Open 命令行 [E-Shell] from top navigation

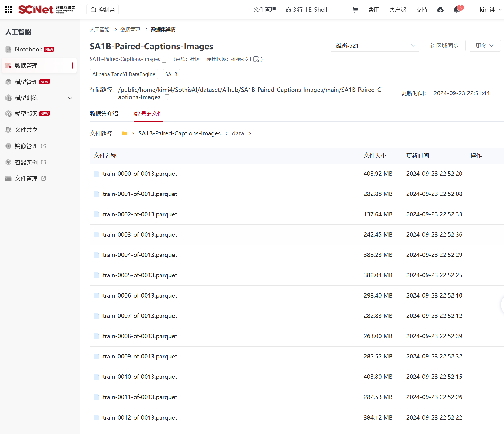coord(308,10)
